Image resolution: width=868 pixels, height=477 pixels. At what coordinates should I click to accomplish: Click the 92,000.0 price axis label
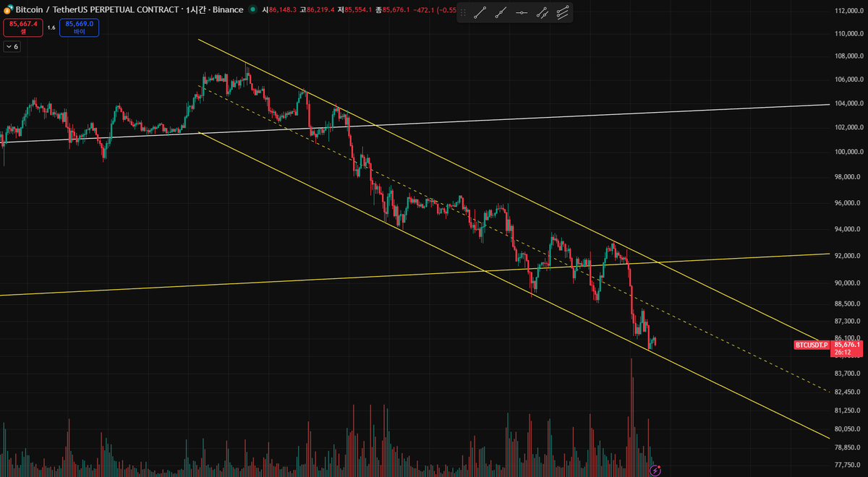[x=849, y=256]
